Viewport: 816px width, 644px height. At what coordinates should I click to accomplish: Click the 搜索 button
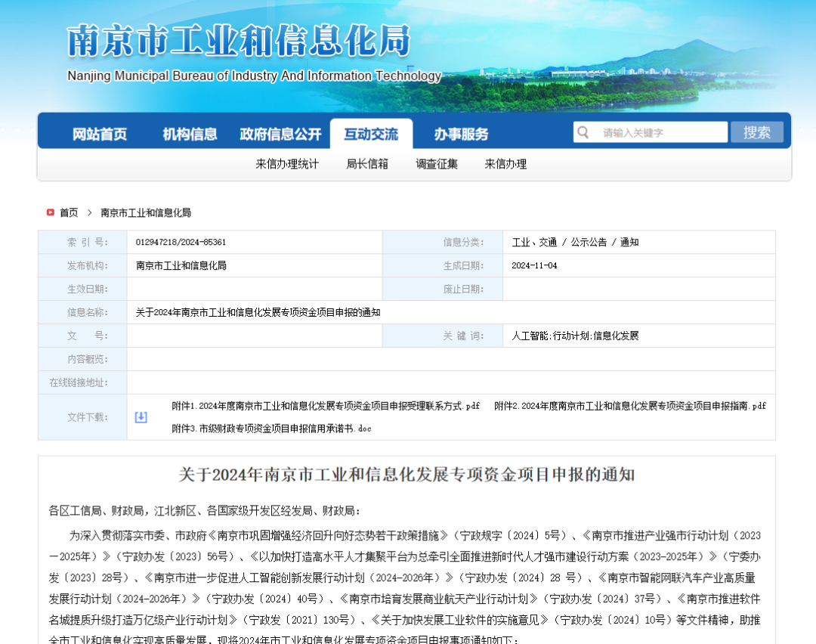(x=756, y=132)
